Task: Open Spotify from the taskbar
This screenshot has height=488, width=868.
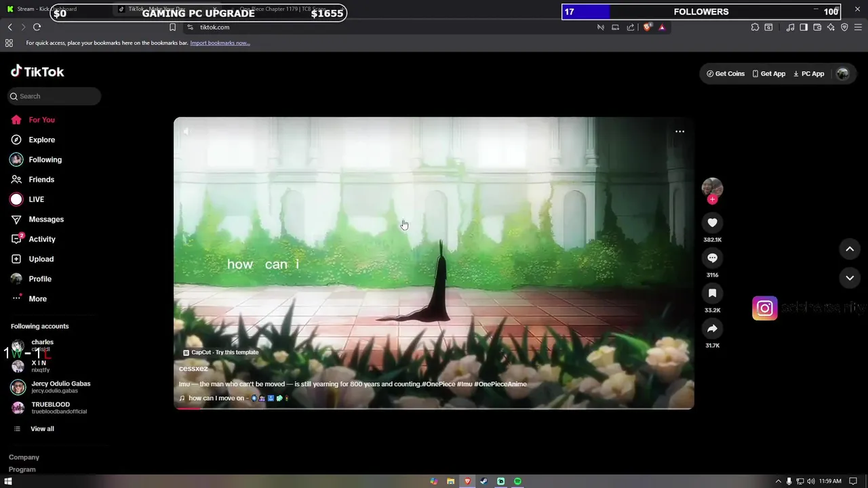Action: 517,481
